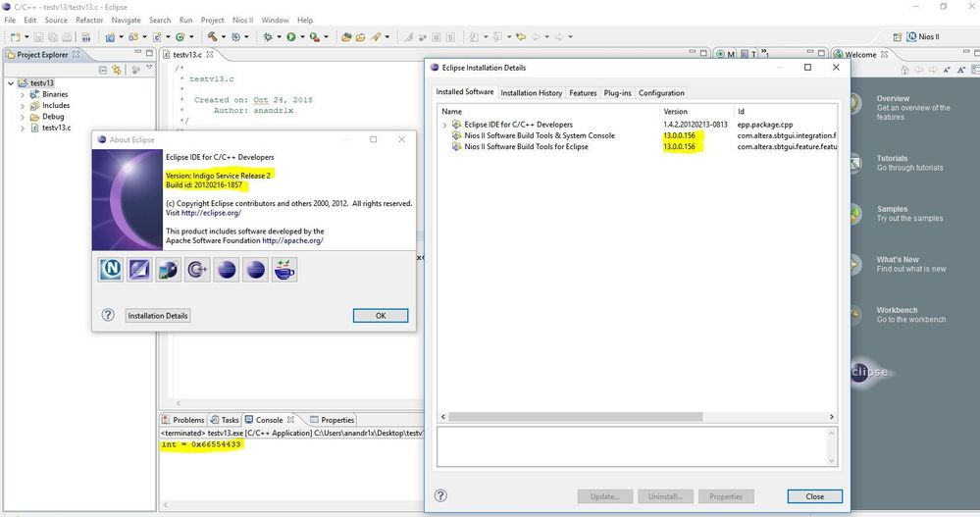The height and width of the screenshot is (517, 980).
Task: Open the http://eclipse.org/ link
Action: click(210, 212)
